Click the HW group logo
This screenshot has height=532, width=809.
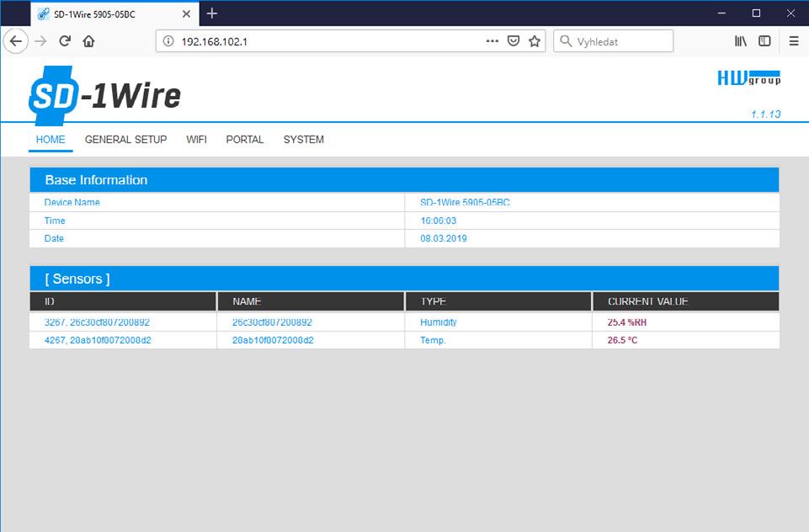749,78
